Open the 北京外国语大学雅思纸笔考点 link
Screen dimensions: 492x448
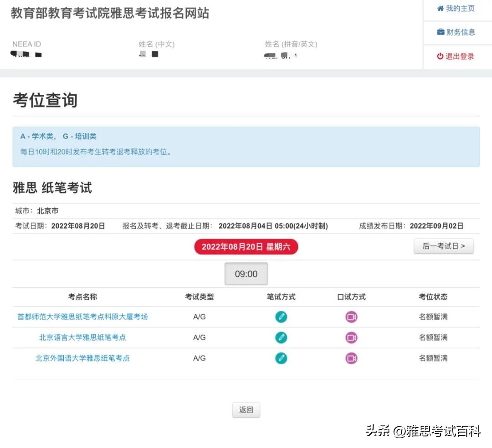[81, 358]
